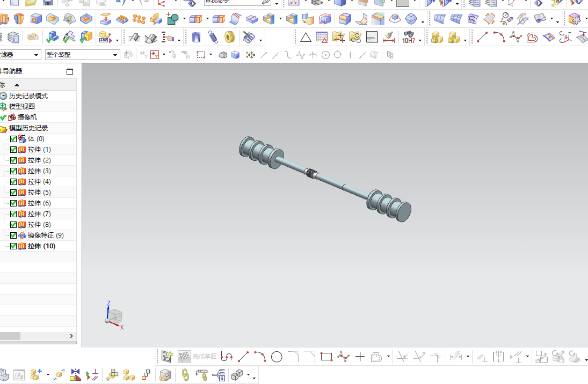Click the sketch Point plus icon
The width and height of the screenshot is (588, 384).
coord(360,357)
